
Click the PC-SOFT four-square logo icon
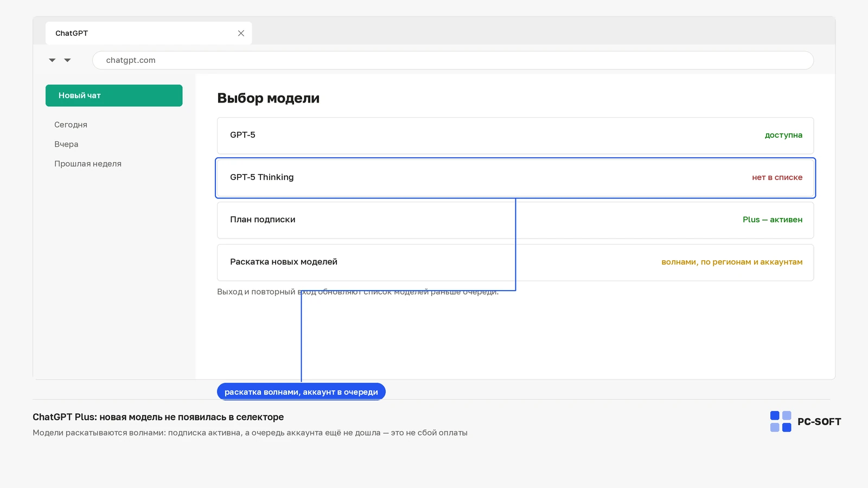[781, 421]
